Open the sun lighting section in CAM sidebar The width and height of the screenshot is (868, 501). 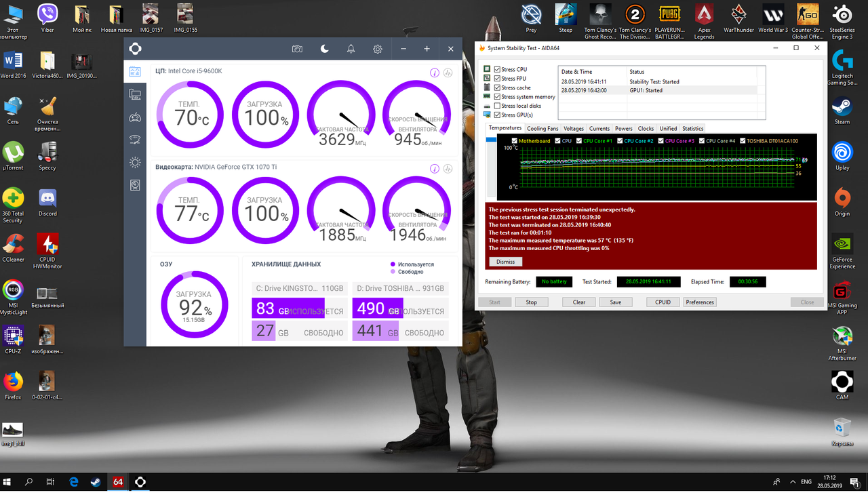135,162
